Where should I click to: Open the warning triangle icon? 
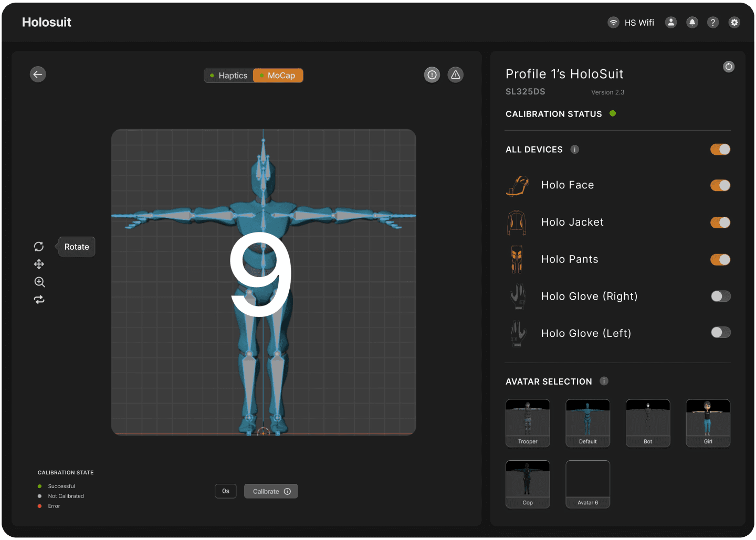(x=456, y=75)
